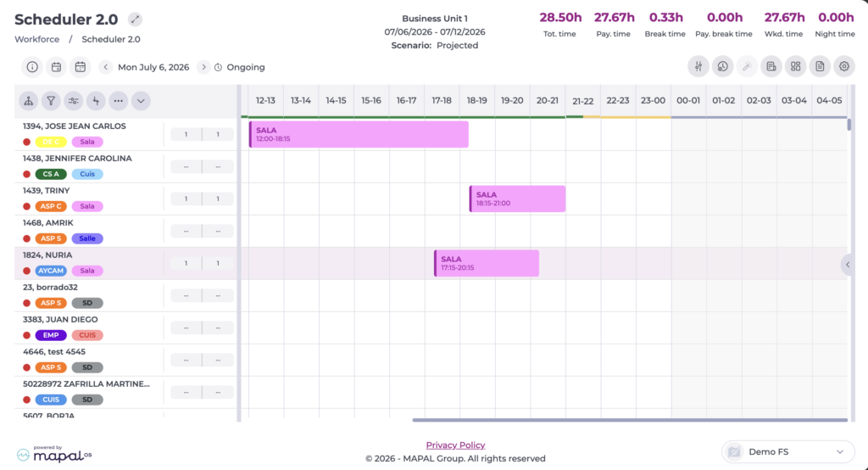Open the three-dots more options button
Screen dimensions: 868x470
point(118,101)
